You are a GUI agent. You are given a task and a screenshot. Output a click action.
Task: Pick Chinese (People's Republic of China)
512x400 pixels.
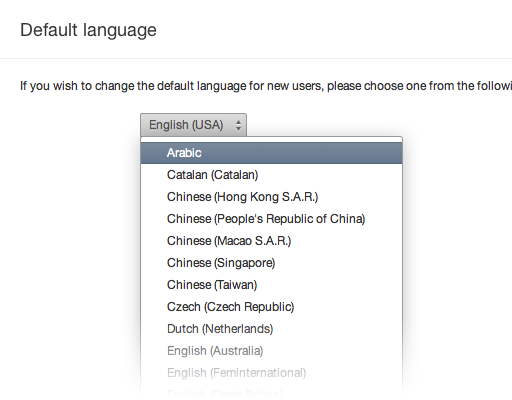pyautogui.click(x=271, y=219)
